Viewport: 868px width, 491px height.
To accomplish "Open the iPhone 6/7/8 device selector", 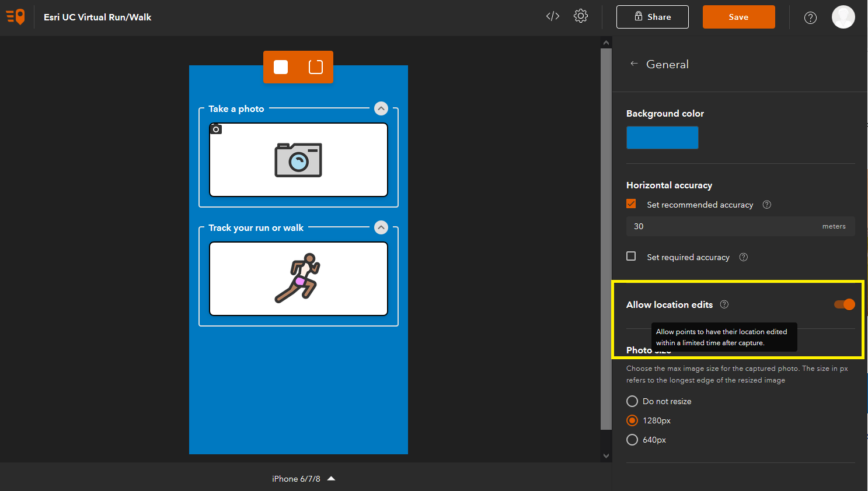I will coord(304,478).
